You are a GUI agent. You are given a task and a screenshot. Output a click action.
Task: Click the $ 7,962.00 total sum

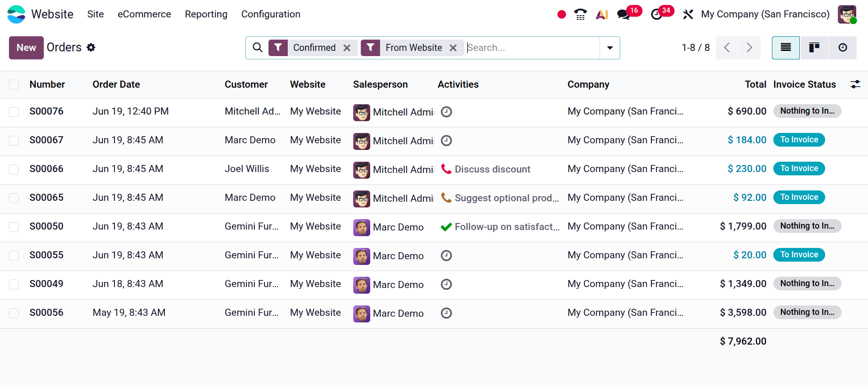(743, 341)
